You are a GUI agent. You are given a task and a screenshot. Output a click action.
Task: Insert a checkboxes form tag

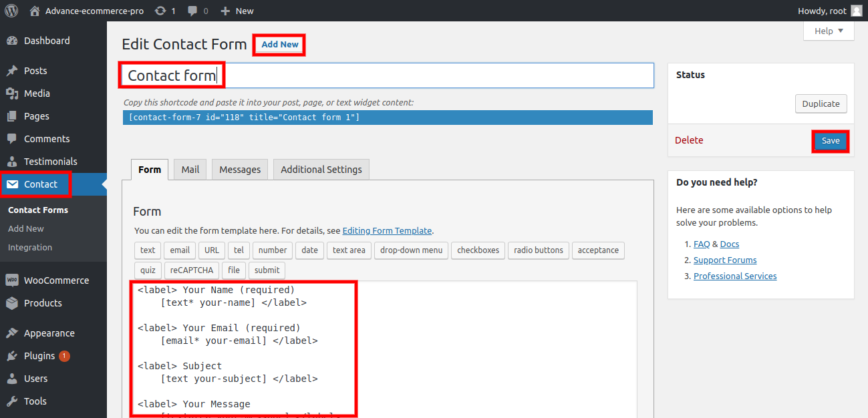pos(478,250)
